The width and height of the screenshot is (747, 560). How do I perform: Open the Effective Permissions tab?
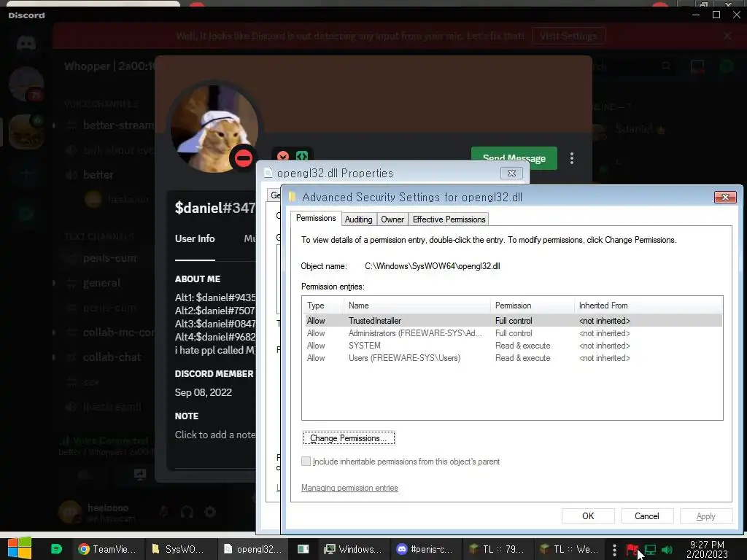tap(449, 219)
